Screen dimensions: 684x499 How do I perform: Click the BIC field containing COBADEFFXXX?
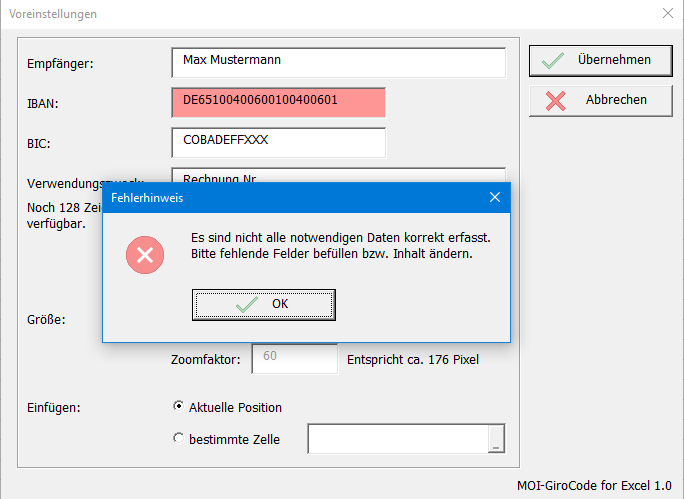279,143
